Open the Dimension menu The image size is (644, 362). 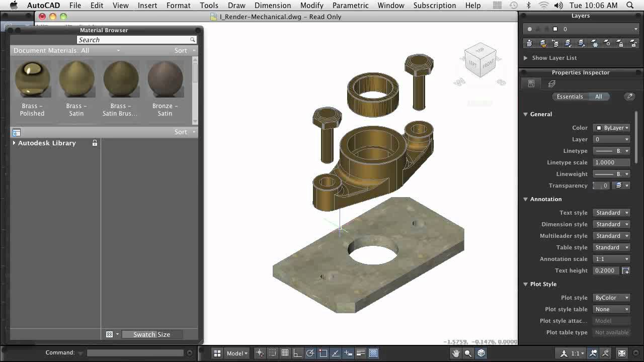coord(273,6)
